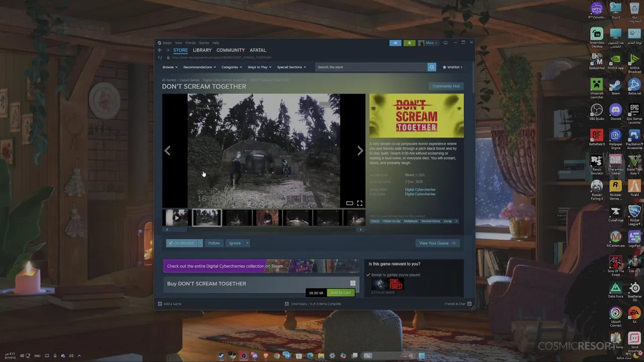
Task: Open the Grand Theft Auto V desktop icon
Action: tap(634, 165)
